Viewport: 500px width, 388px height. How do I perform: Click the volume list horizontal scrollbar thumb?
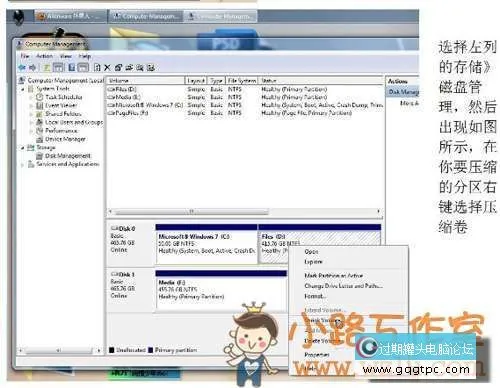coord(192,211)
